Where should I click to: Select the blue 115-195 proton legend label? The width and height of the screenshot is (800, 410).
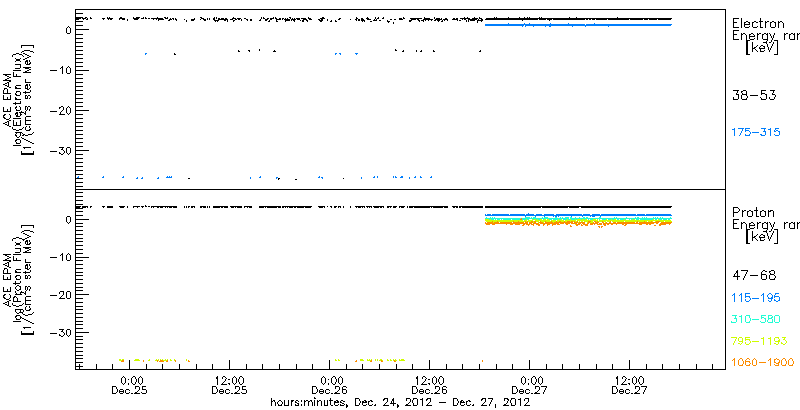coord(756,298)
